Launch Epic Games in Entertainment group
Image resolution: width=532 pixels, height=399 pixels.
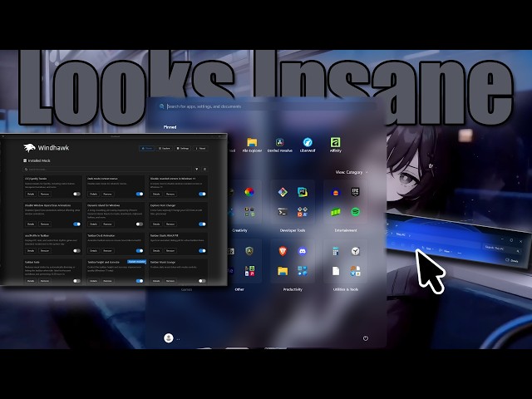tap(355, 192)
